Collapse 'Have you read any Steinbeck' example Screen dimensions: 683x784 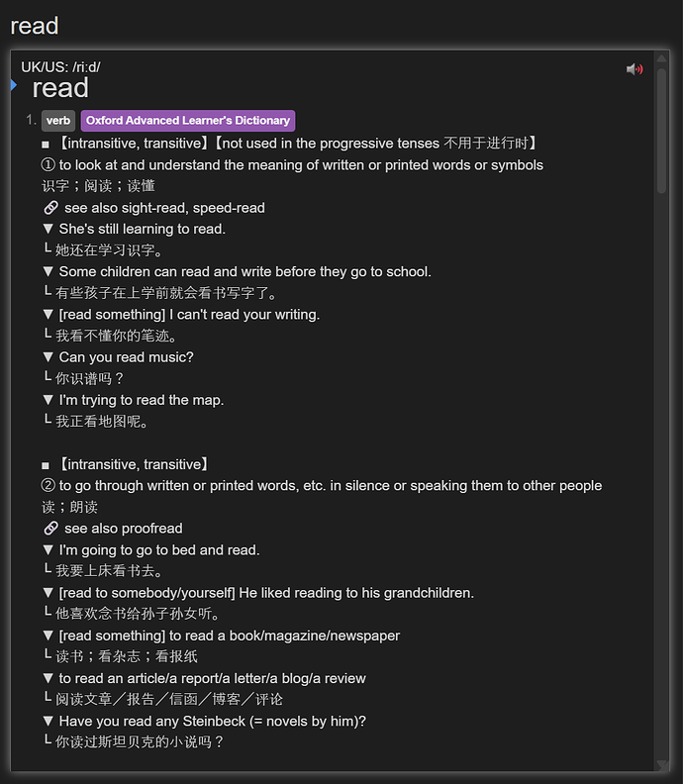coord(48,721)
